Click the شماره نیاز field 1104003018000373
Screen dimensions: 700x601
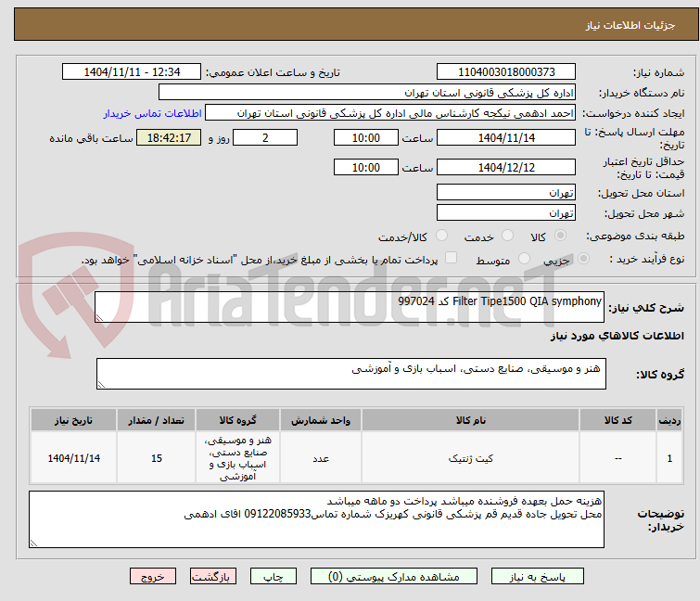506,72
